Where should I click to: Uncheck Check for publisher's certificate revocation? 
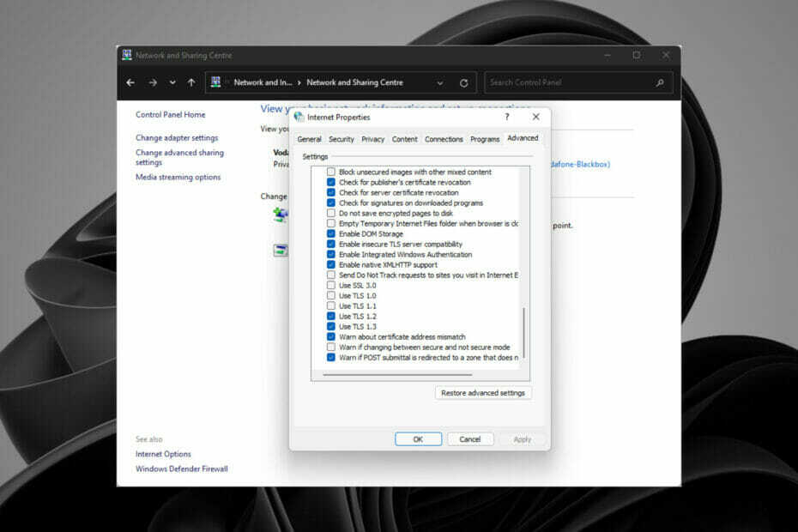click(x=331, y=182)
